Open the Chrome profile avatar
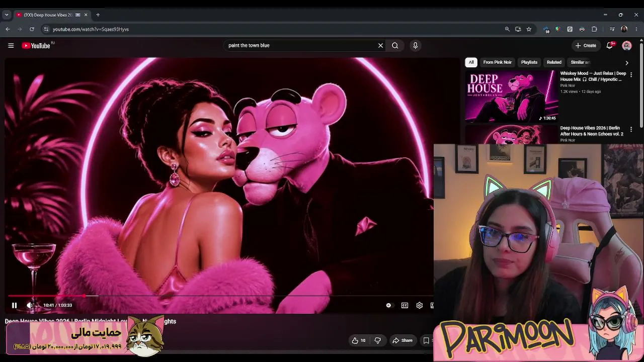This screenshot has width=644, height=362. [x=624, y=29]
